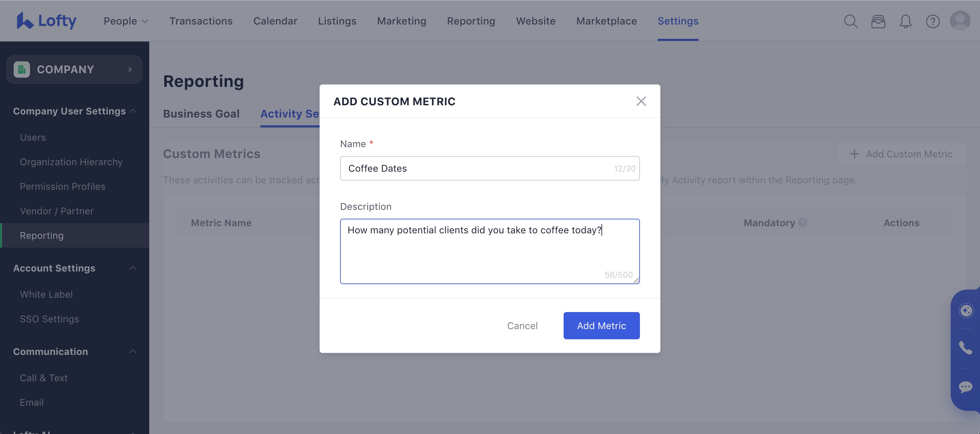
Task: Click the Add Metric button
Action: (x=601, y=326)
